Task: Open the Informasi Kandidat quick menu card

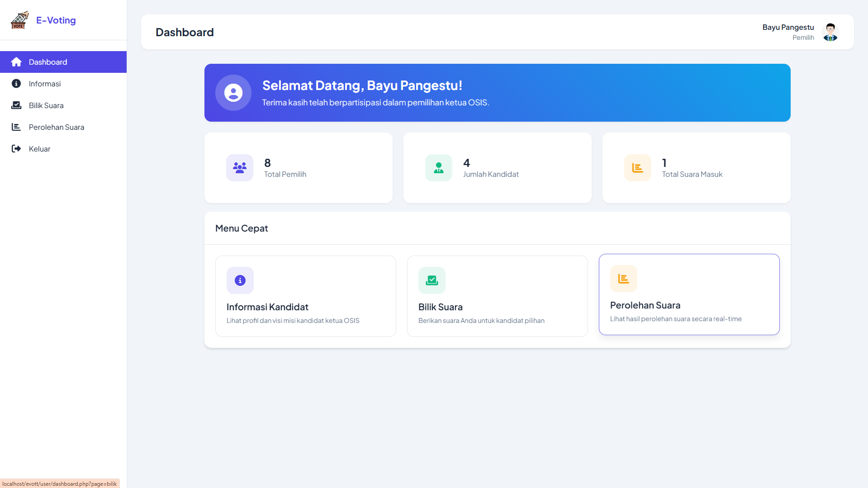Action: pyautogui.click(x=306, y=296)
